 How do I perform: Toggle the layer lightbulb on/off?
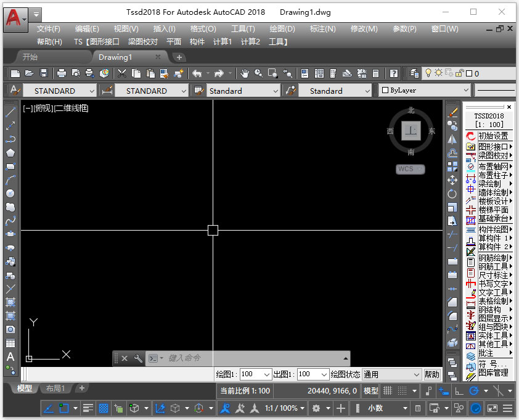[428, 73]
